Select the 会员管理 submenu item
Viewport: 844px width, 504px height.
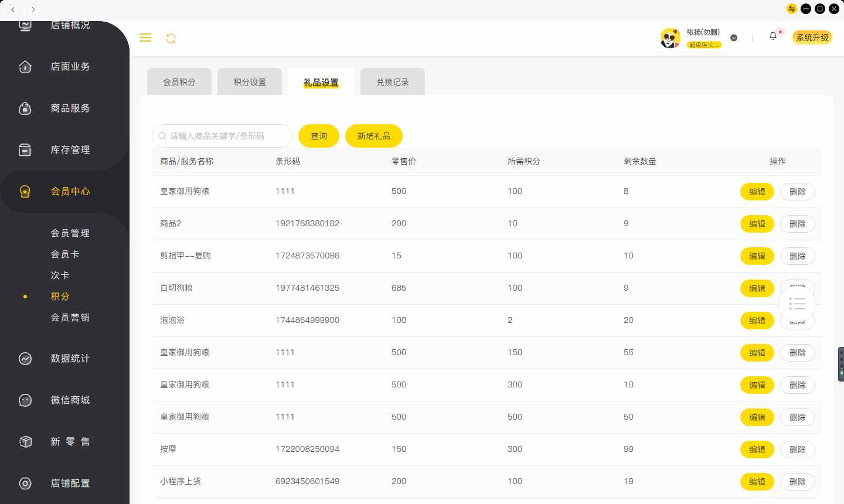pos(70,233)
